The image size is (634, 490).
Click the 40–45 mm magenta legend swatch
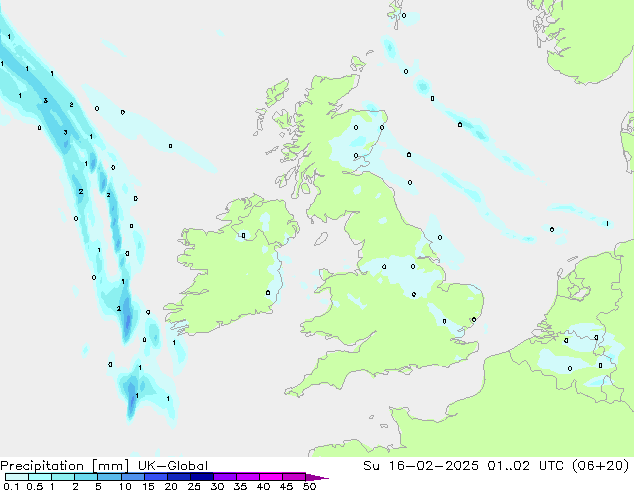271,477
